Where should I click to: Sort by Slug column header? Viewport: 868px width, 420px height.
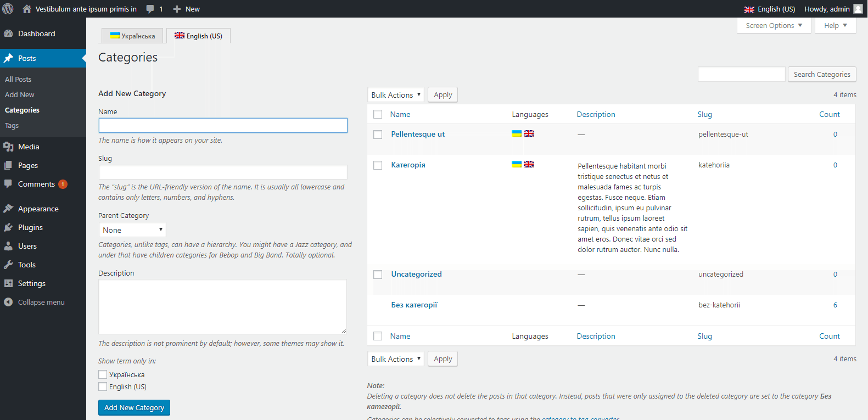coord(704,114)
